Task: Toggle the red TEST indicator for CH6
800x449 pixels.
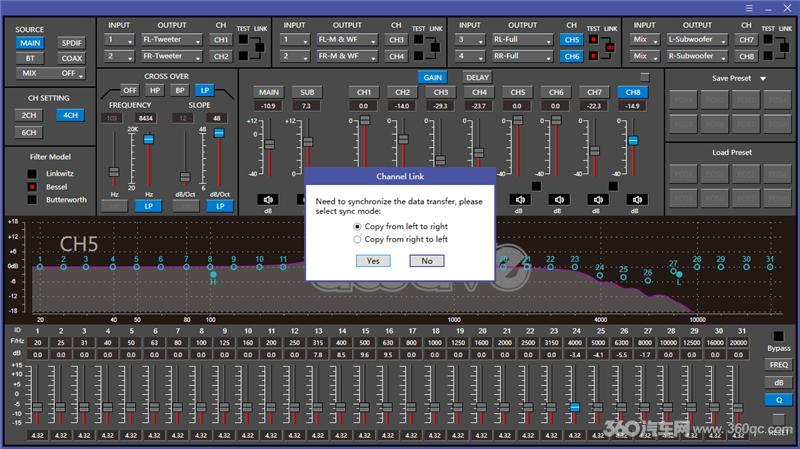Action: [x=593, y=56]
